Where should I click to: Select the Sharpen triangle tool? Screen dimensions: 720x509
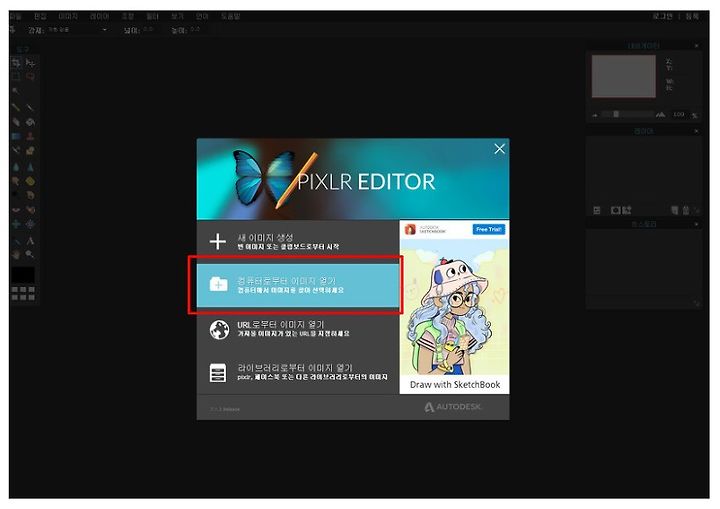click(30, 167)
